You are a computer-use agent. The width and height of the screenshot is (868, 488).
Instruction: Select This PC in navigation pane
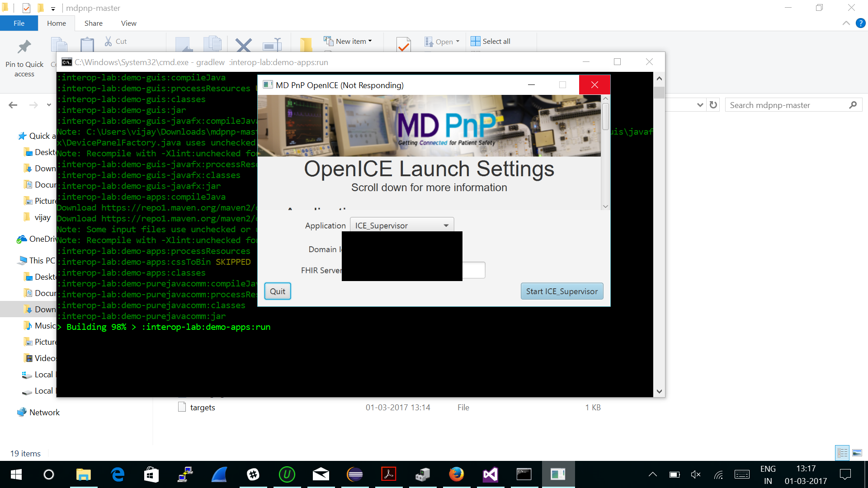click(x=36, y=261)
